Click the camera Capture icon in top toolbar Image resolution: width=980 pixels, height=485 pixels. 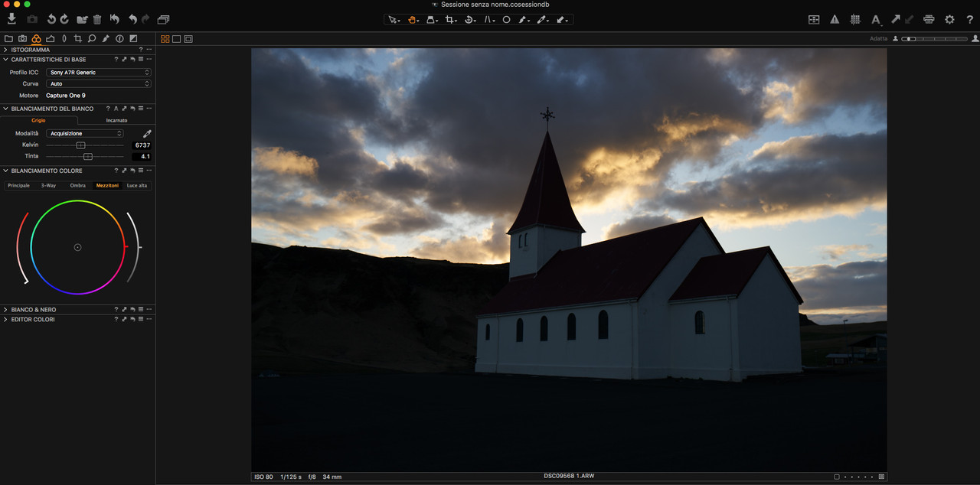(32, 19)
